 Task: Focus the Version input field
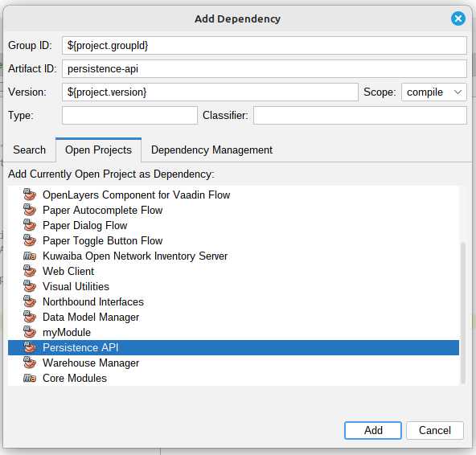[210, 92]
